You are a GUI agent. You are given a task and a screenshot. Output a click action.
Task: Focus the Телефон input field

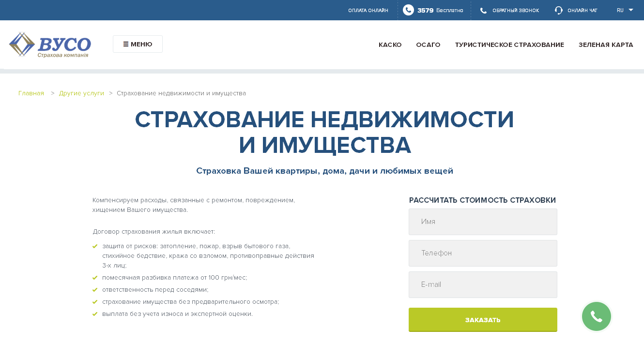tap(483, 253)
